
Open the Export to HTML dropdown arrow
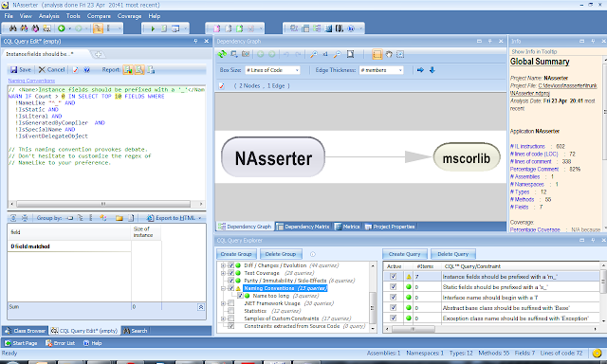click(x=200, y=218)
